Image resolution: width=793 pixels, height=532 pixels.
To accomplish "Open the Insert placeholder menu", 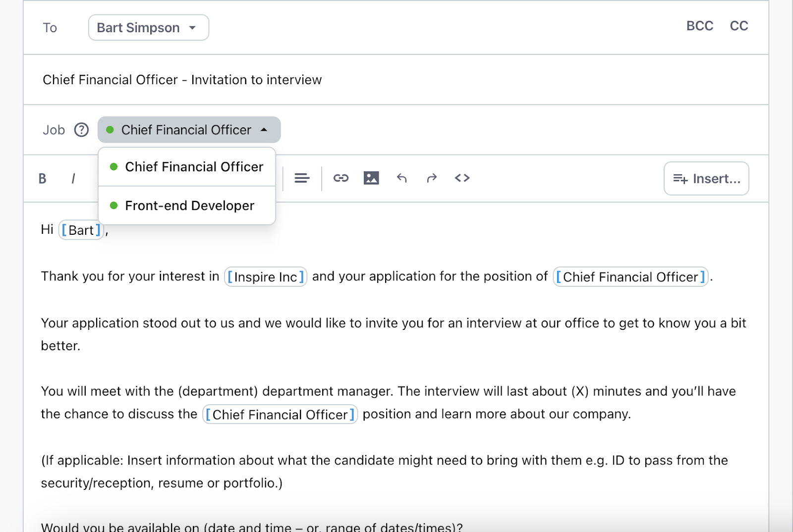I will pyautogui.click(x=706, y=178).
